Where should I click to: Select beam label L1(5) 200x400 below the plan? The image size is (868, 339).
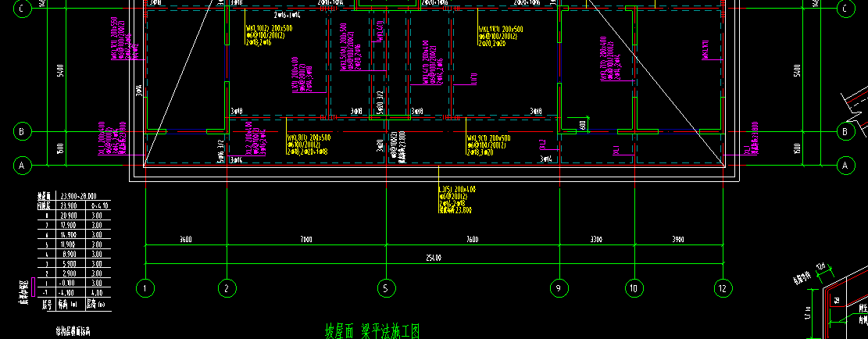pos(459,189)
